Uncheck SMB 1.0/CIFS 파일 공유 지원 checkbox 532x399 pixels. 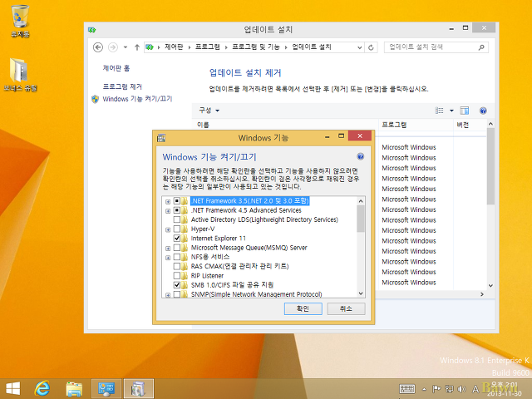(x=177, y=285)
